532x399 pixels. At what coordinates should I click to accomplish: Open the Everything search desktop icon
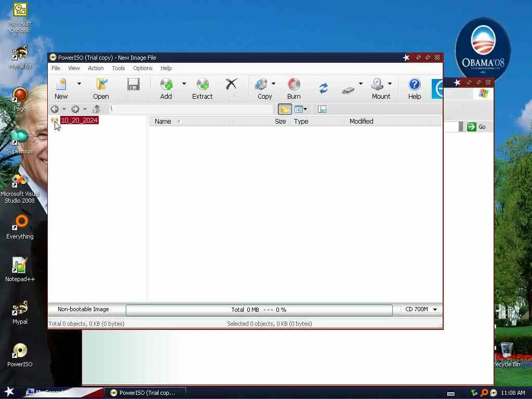20,227
